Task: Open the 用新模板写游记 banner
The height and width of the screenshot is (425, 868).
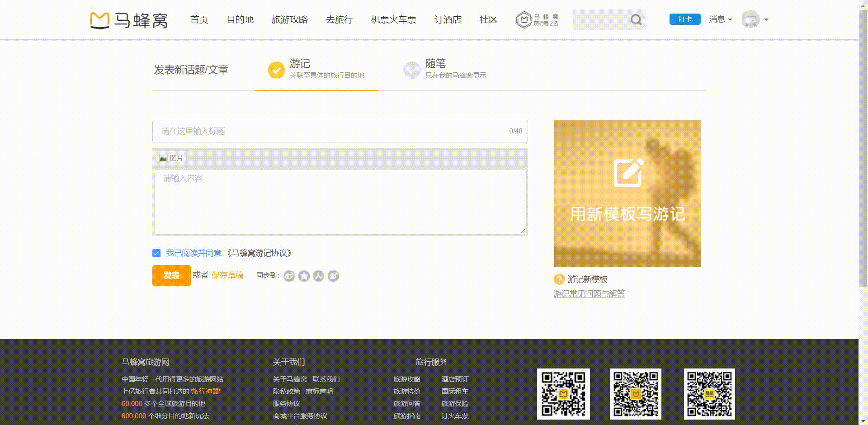Action: (627, 193)
